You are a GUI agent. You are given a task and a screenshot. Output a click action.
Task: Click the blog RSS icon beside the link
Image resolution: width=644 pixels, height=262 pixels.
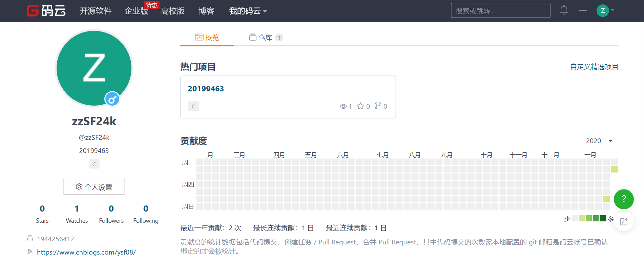pyautogui.click(x=30, y=252)
